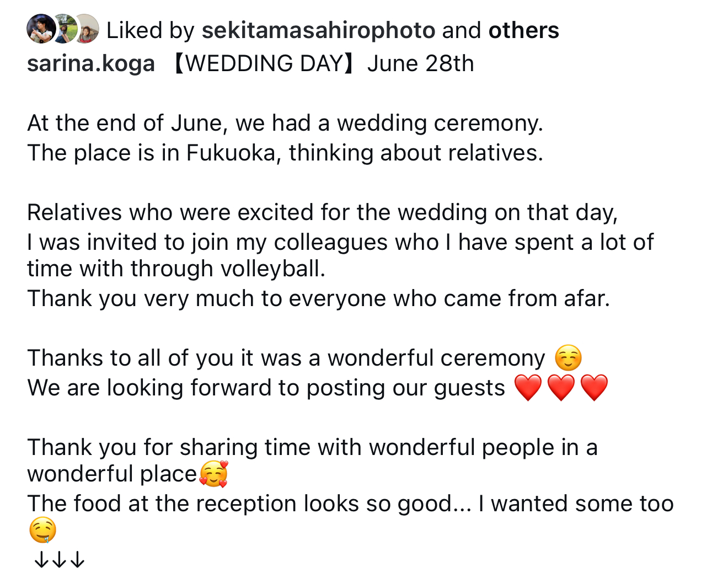Click the middle down arrow symbol
This screenshot has width=728, height=578.
60,560
